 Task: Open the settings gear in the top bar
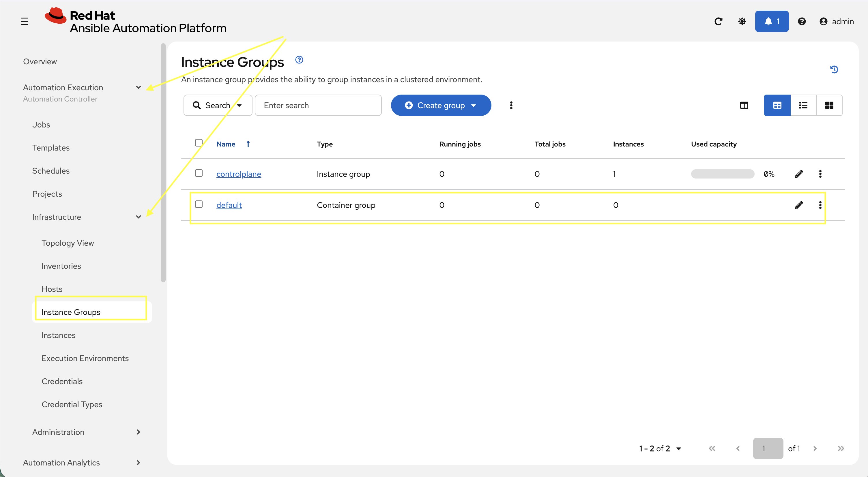coord(742,21)
